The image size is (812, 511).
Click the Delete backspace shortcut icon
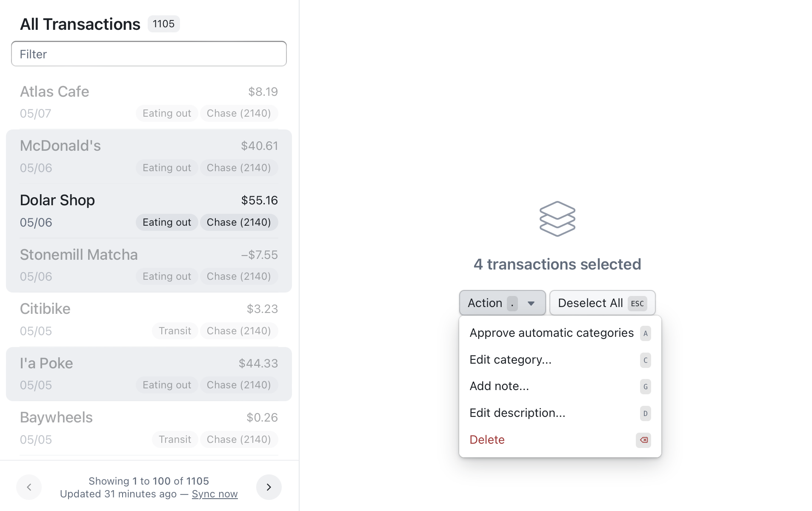pyautogui.click(x=643, y=440)
